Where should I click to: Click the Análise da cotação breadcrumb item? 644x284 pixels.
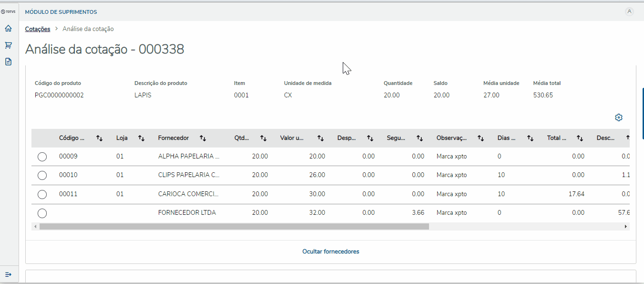tap(88, 29)
